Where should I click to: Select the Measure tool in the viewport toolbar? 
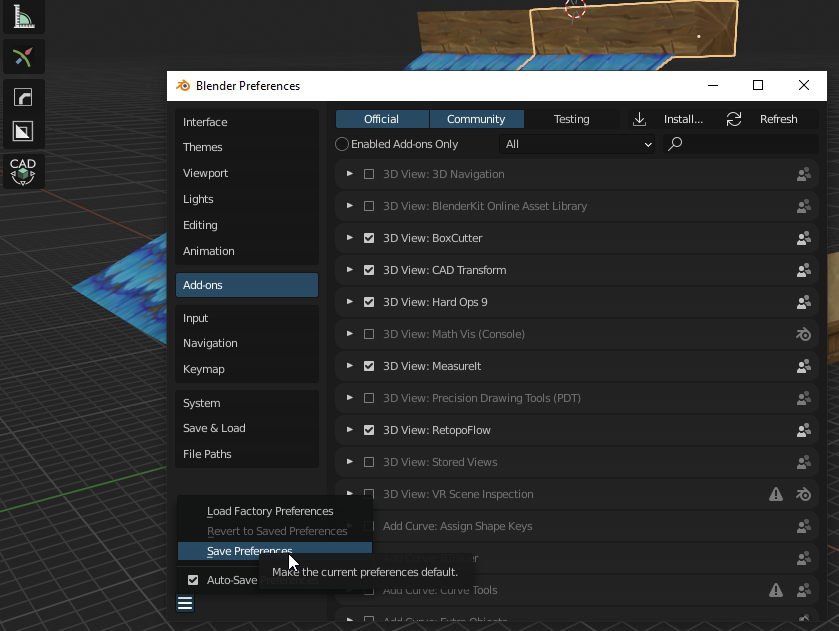click(24, 17)
